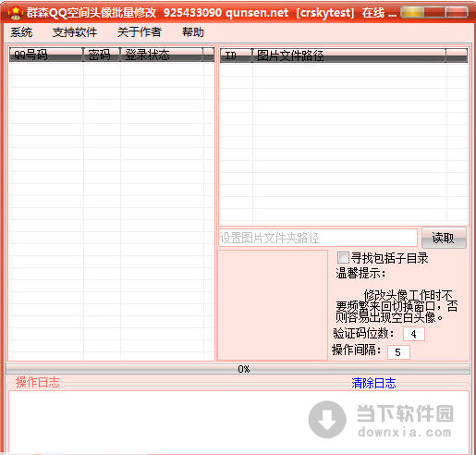Open the 系统 menu
The image size is (476, 455).
coord(21,32)
